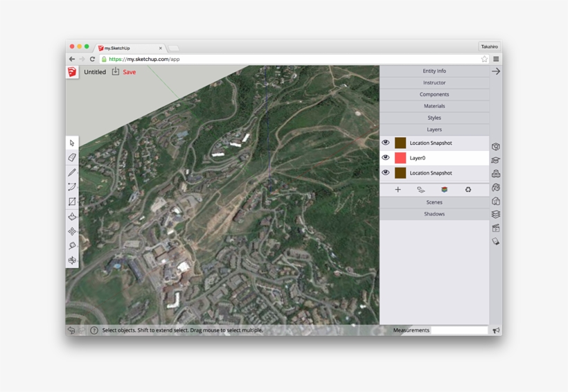
Task: Click the megaphone feedback icon
Action: tap(496, 330)
